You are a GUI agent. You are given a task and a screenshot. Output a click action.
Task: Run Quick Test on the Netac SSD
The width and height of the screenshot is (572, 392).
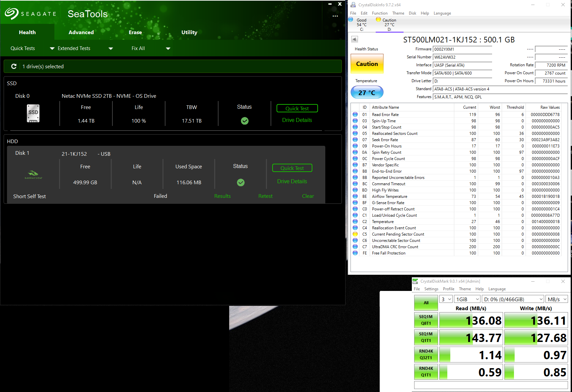[297, 108]
